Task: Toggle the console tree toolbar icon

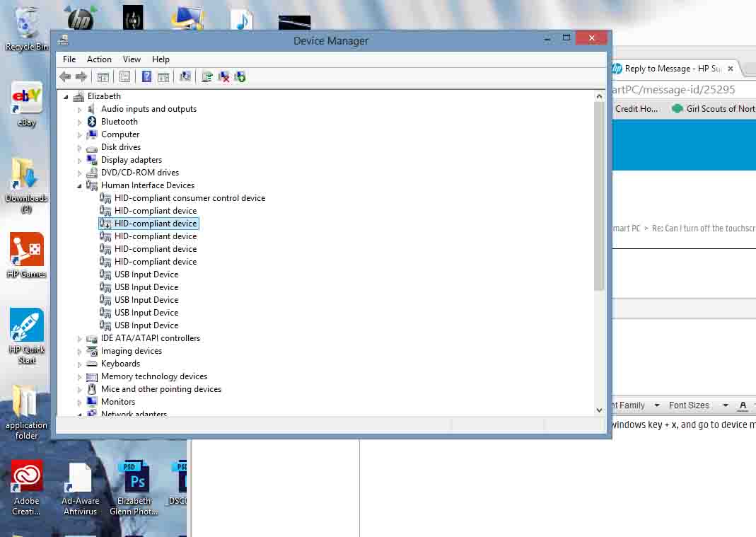Action: click(103, 77)
